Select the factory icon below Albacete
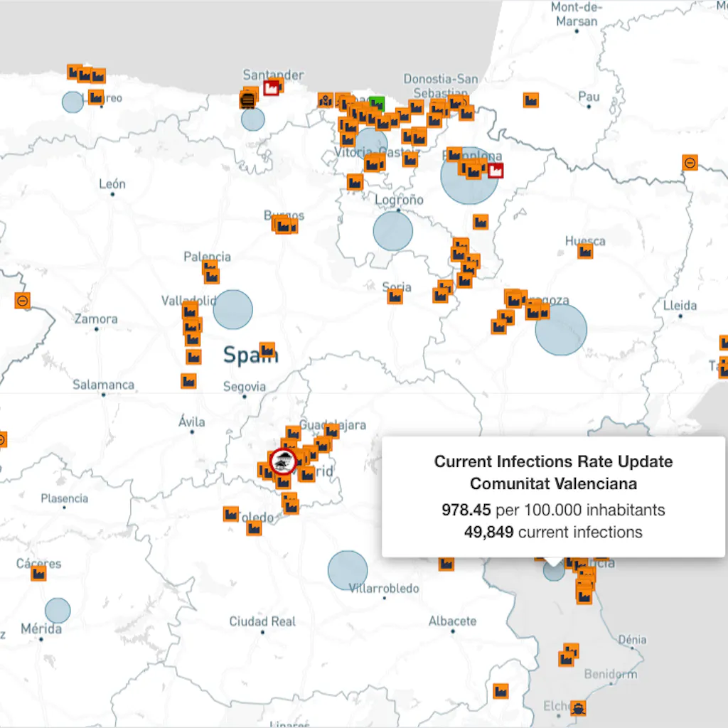This screenshot has width=728, height=728. [x=501, y=690]
